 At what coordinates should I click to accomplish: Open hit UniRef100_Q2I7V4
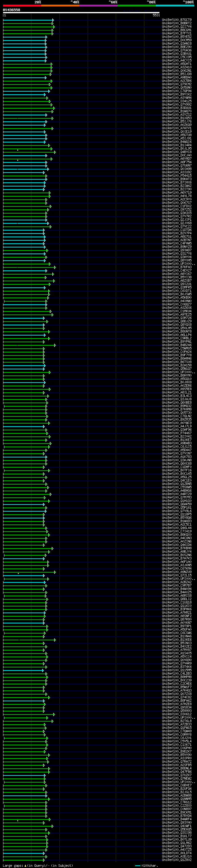177,26
